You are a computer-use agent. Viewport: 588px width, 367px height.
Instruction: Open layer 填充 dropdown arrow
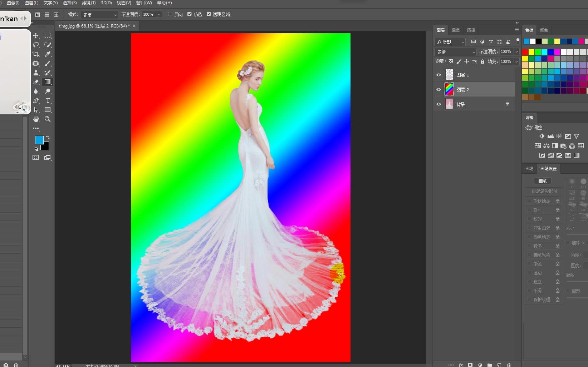click(x=516, y=61)
